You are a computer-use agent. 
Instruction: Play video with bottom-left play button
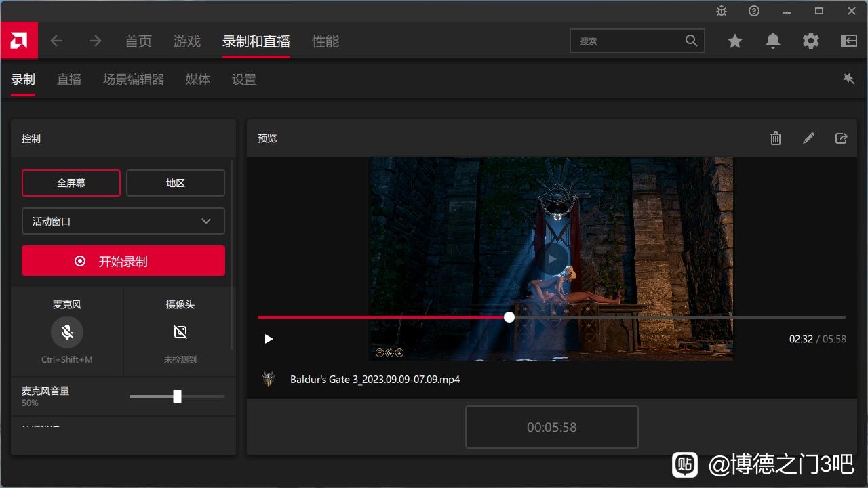(269, 339)
